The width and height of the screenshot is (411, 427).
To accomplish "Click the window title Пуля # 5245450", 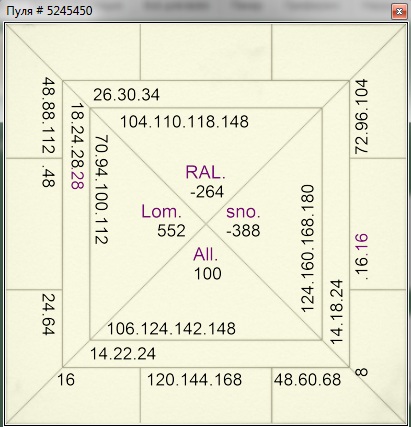I will point(49,11).
